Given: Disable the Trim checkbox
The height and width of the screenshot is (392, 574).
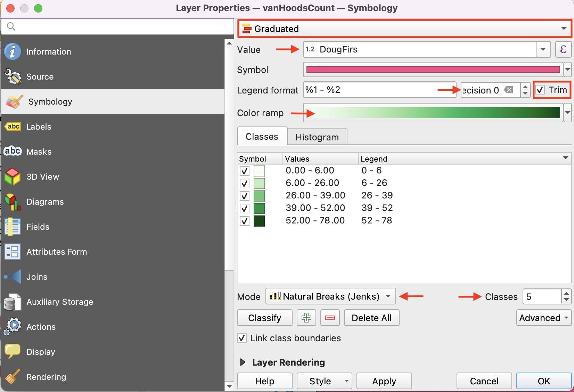Looking at the screenshot, I should click(x=540, y=90).
